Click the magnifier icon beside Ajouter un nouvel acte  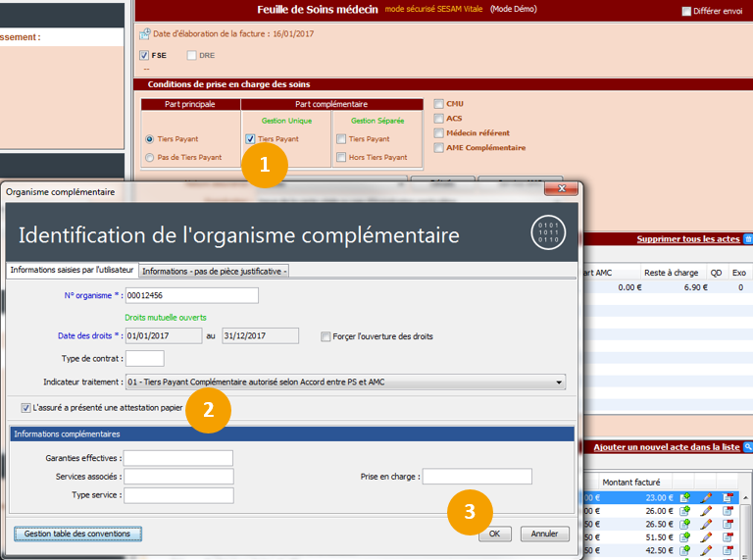click(x=748, y=447)
